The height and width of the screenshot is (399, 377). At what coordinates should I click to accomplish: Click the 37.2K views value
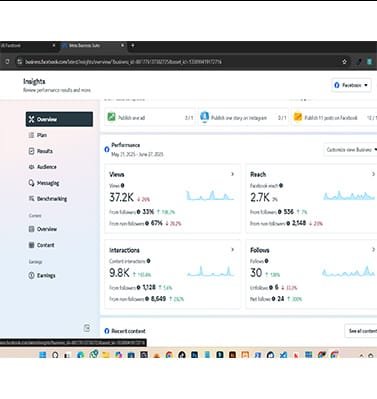tap(121, 198)
